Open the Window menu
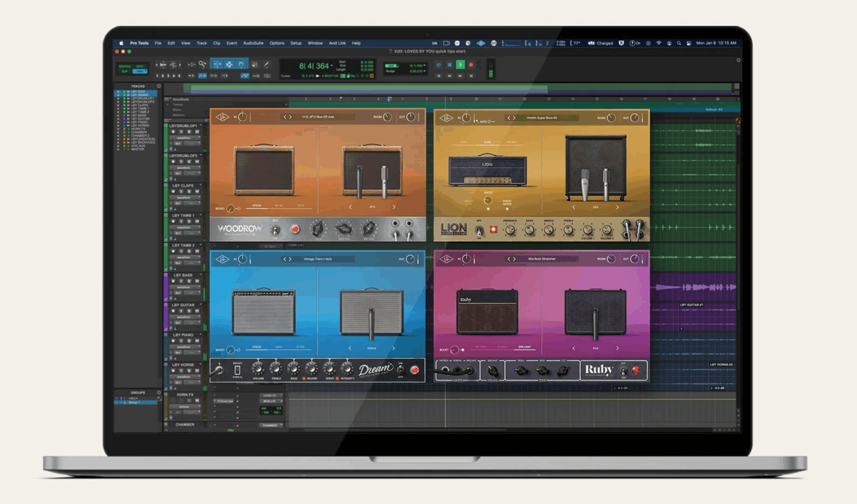Screen dimensions: 857x504 [x=315, y=43]
